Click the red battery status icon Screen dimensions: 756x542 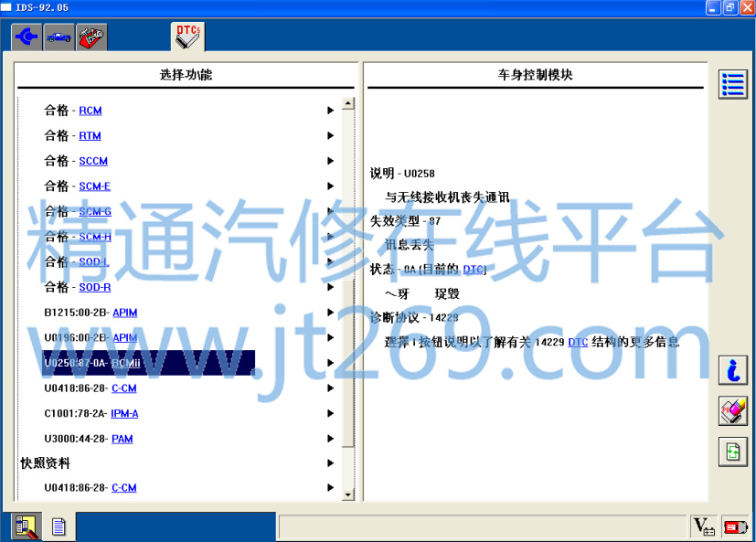pos(735,526)
